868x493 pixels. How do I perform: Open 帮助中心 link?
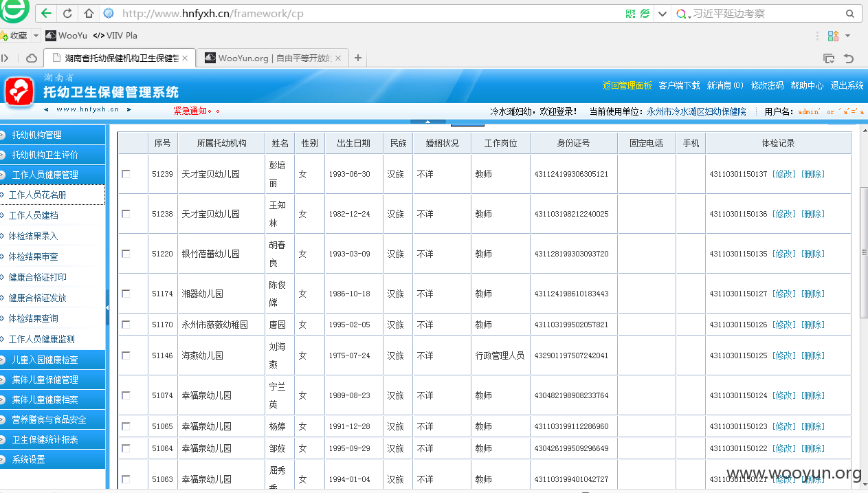tap(807, 86)
